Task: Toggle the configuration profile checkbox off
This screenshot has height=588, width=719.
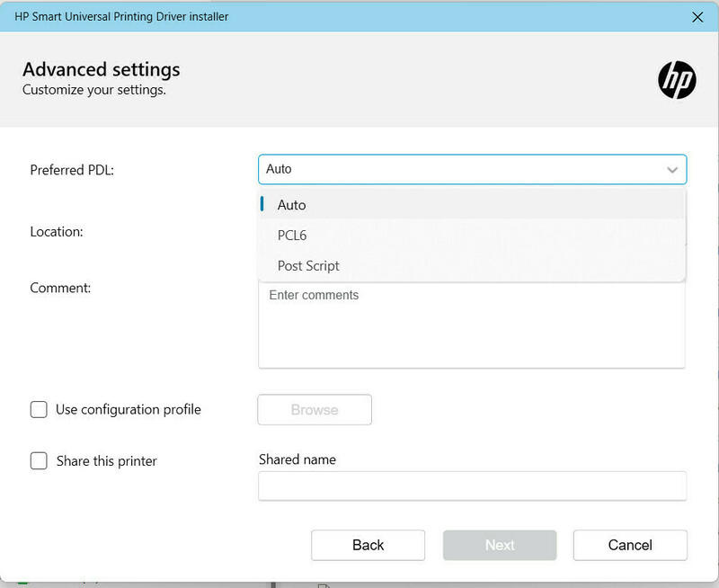Action: [39, 409]
